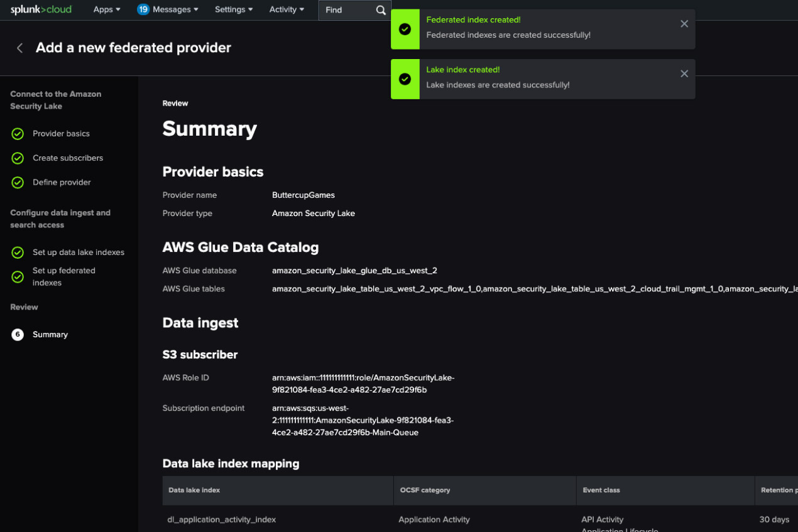Expand the Settings menu
The image size is (798, 532).
[234, 9]
